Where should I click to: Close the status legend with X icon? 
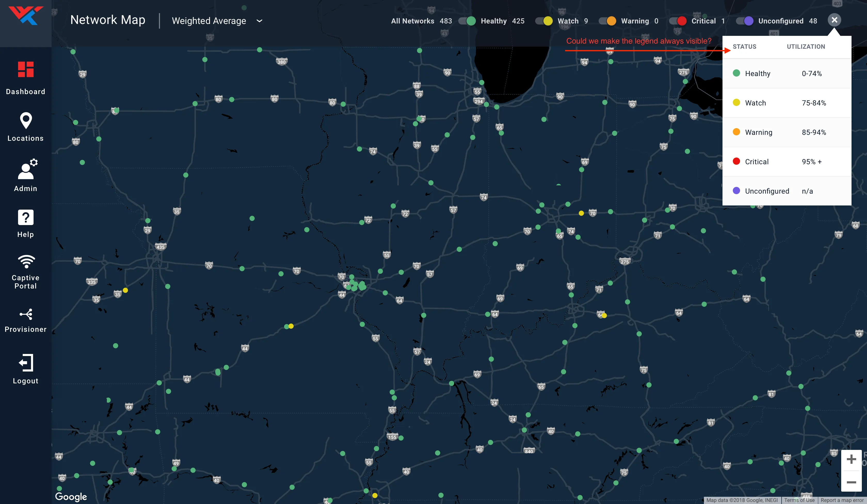coord(834,20)
